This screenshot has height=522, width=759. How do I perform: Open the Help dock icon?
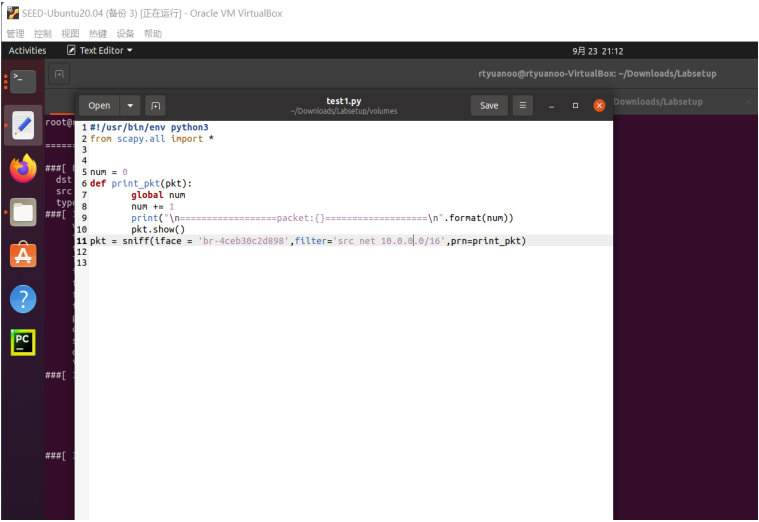(23, 299)
